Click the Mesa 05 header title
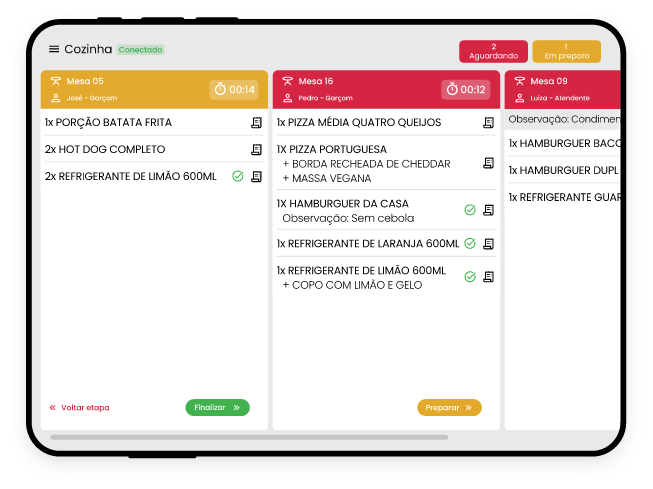Image resolution: width=653 pixels, height=489 pixels. [85, 81]
